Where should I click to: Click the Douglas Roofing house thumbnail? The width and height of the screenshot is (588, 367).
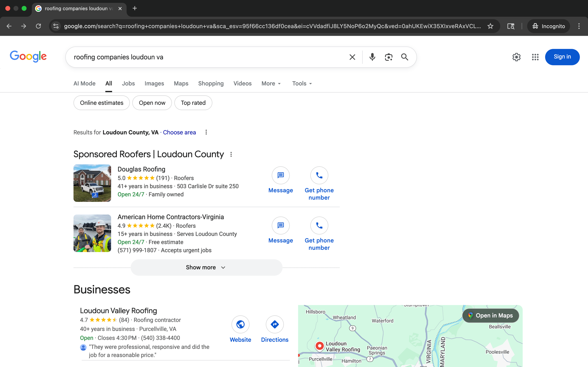point(92,183)
